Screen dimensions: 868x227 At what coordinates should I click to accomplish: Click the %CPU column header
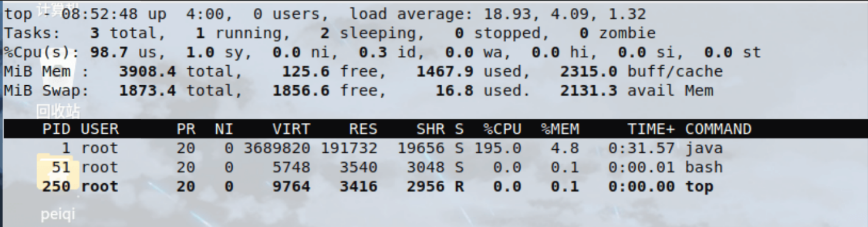coord(502,129)
